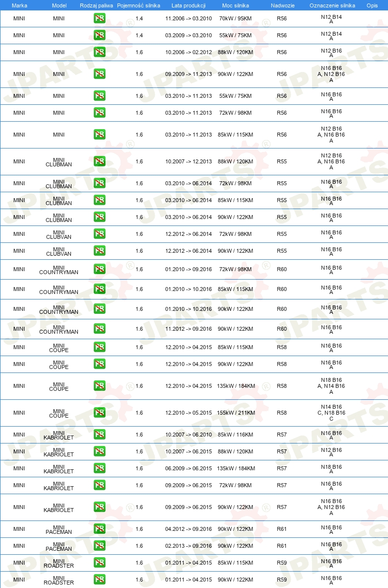
Task: Click fuel icon in MINI 03.2010 55kW / 75KM row
Action: tap(99, 96)
